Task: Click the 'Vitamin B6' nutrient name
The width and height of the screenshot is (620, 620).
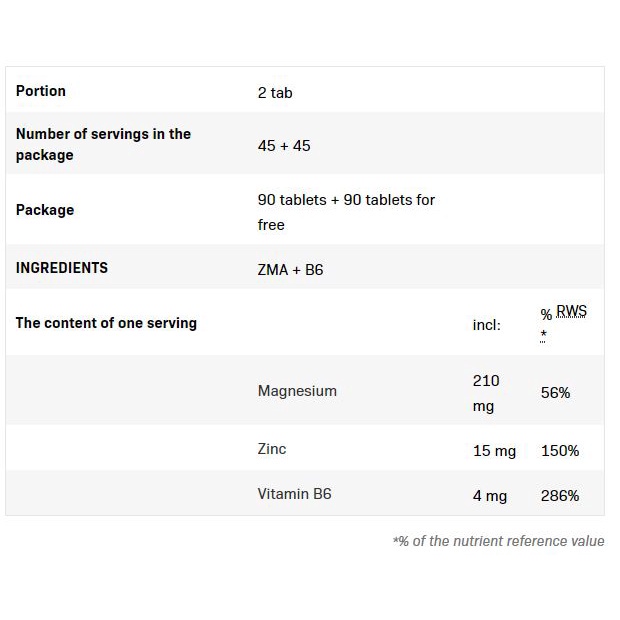Action: (x=294, y=494)
